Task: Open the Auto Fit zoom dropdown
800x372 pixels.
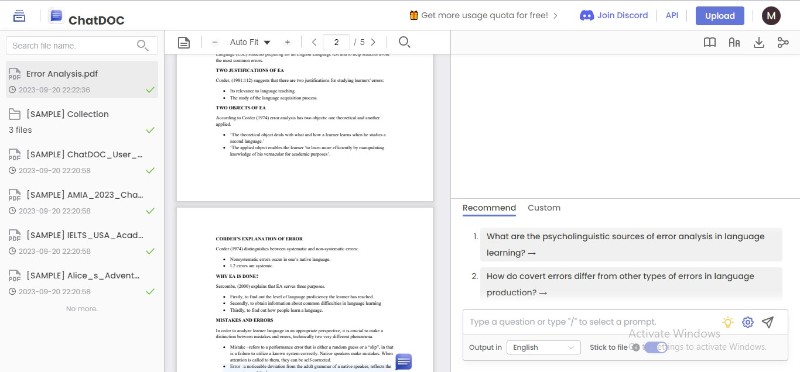Action: 250,42
